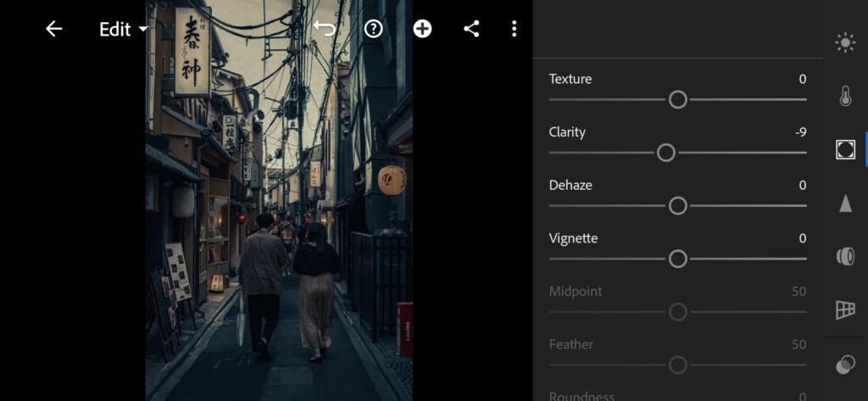Select the Dehaze value 0
The height and width of the screenshot is (401, 868).
pos(803,186)
